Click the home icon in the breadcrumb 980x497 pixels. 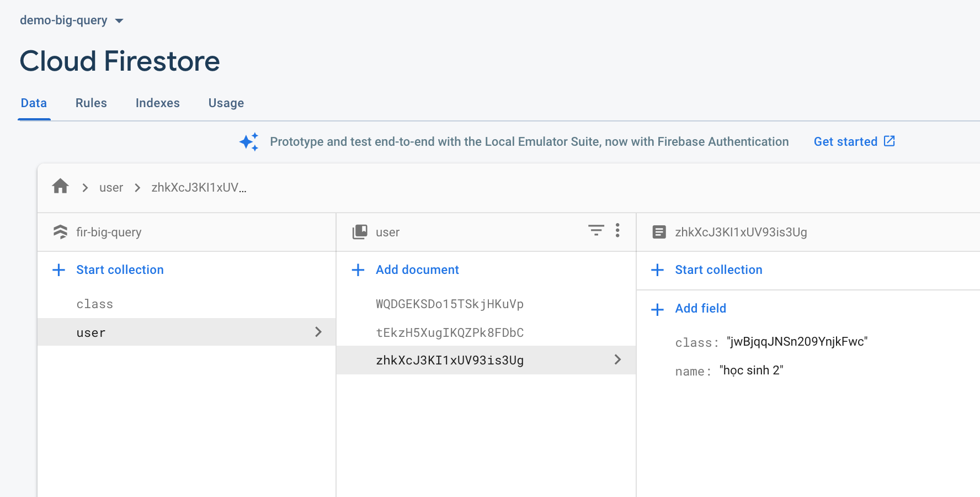pos(60,187)
